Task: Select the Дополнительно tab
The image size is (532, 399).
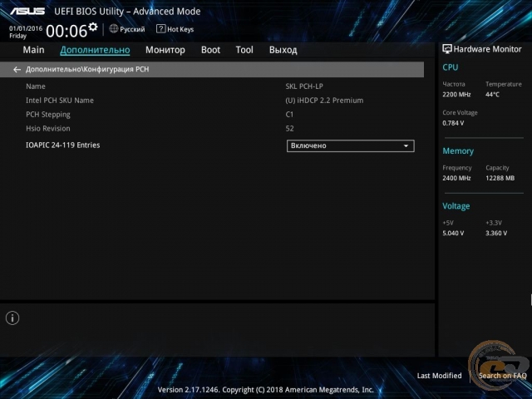Action: pyautogui.click(x=95, y=50)
